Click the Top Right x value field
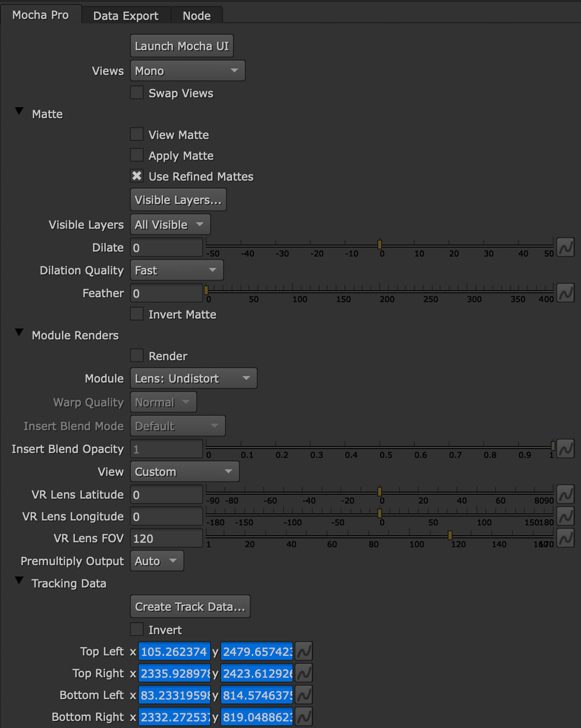Viewport: 581px width, 728px height. [x=175, y=673]
